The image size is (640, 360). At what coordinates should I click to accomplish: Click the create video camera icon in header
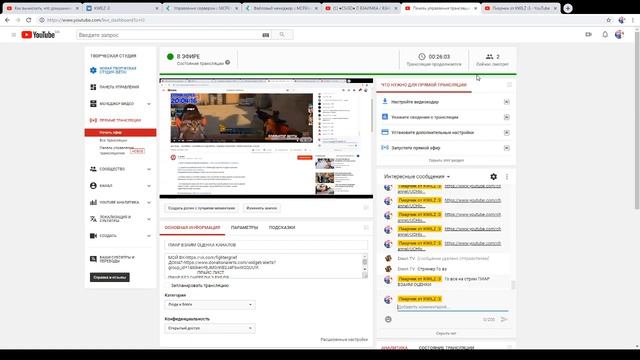(x=588, y=35)
